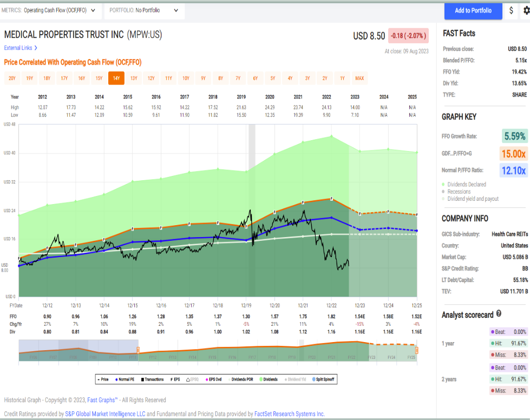The image size is (530, 420).
Task: Select the MAX time range tab
Action: pyautogui.click(x=359, y=78)
